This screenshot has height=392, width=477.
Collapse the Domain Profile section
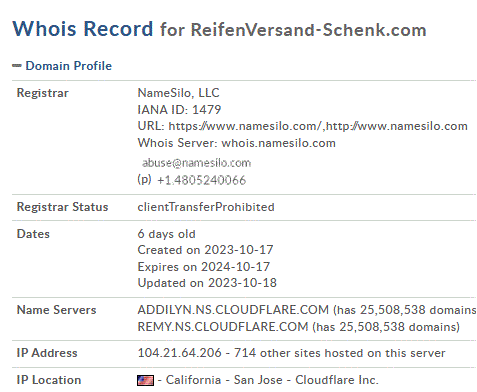tap(16, 66)
